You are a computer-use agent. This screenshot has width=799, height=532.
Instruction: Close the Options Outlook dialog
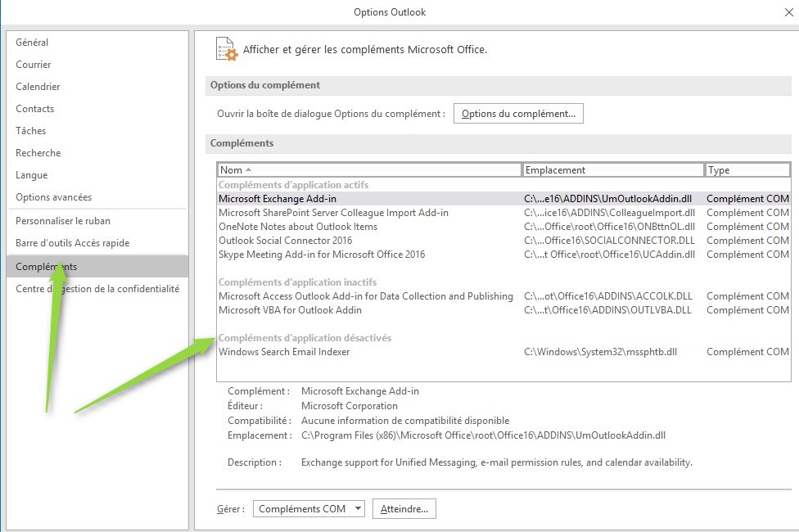coord(788,12)
